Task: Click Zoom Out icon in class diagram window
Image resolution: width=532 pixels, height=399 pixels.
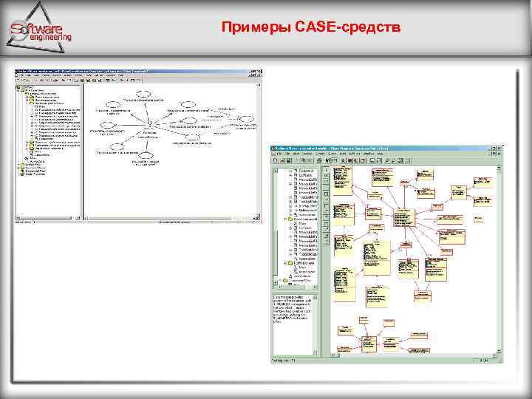Action: (x=393, y=160)
